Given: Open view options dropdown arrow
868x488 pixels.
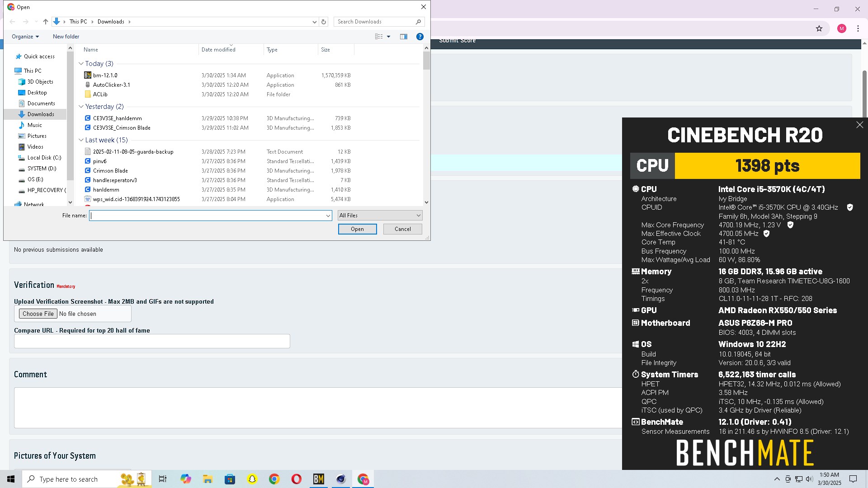Looking at the screenshot, I should click(x=388, y=37).
